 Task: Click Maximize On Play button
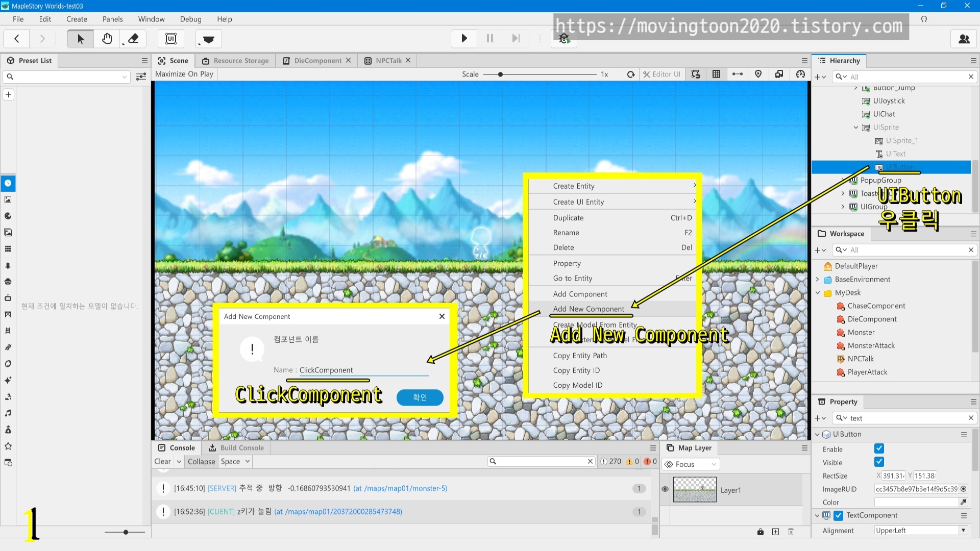[x=184, y=74]
